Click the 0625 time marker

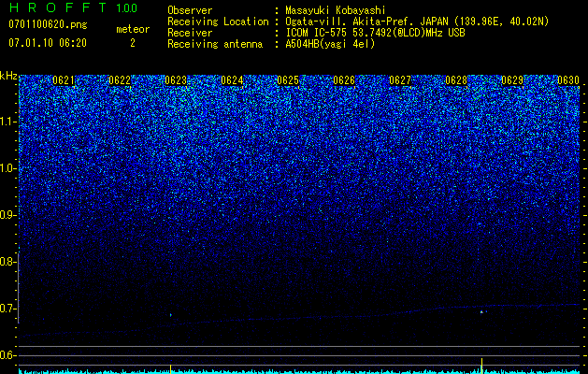pyautogui.click(x=288, y=80)
